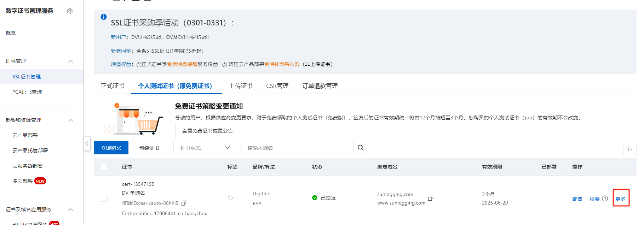Copy bound domain names icon
The image size is (644, 225).
pos(431,198)
